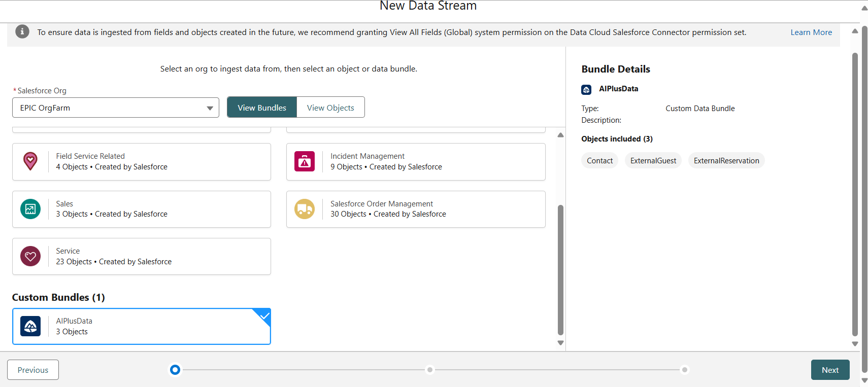The height and width of the screenshot is (387, 868).
Task: Open the Learn More link
Action: pyautogui.click(x=811, y=32)
